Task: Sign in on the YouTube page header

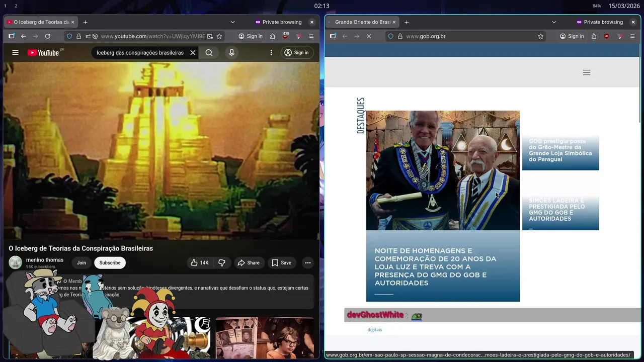Action: (297, 53)
